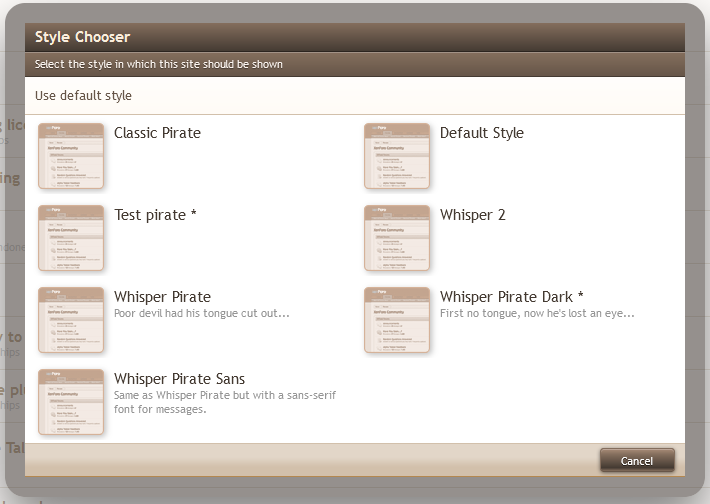Pick the Whisper Pirate Sans title
Screen dimensions: 710x504
pos(179,379)
